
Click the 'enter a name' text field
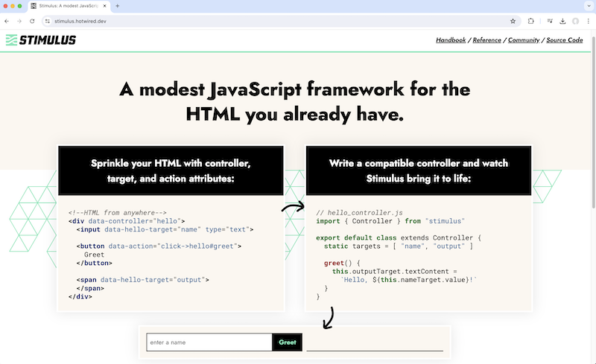tap(209, 342)
